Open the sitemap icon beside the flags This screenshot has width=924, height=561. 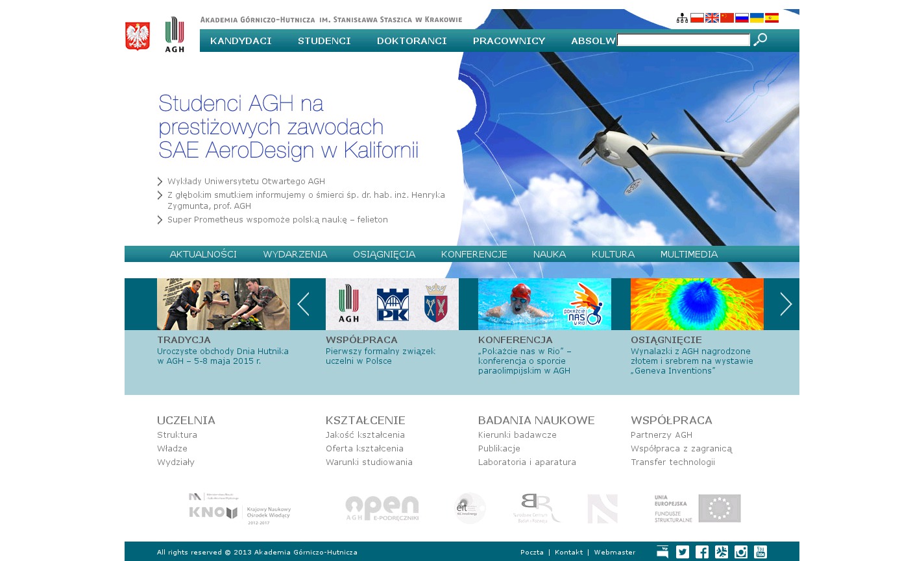(x=682, y=18)
